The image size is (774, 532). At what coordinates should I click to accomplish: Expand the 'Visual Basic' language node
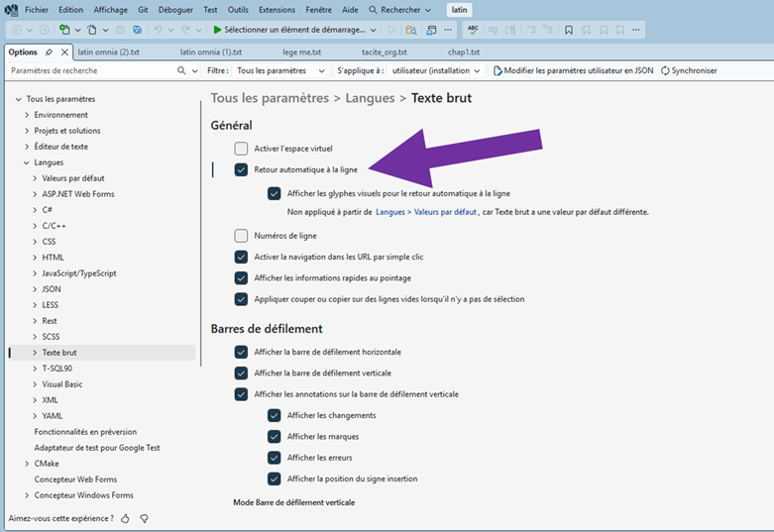pyautogui.click(x=35, y=384)
